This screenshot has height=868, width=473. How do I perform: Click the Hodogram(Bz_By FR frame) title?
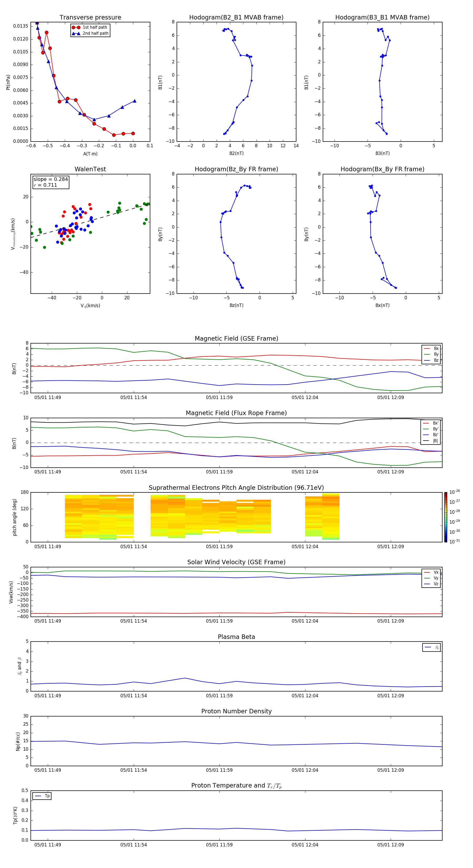click(236, 169)
